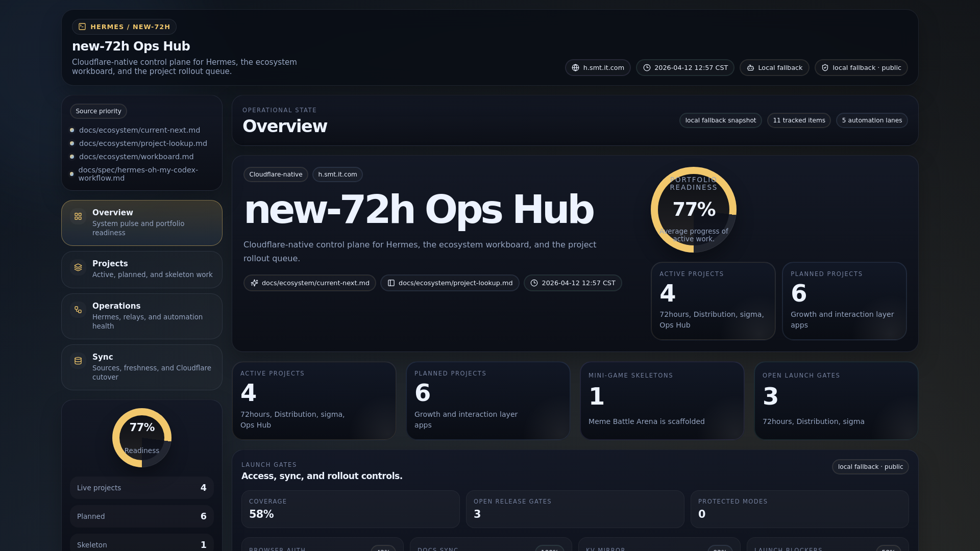Click the Open Release Gates tile
Screen dimensions: 980x551
[575, 509]
